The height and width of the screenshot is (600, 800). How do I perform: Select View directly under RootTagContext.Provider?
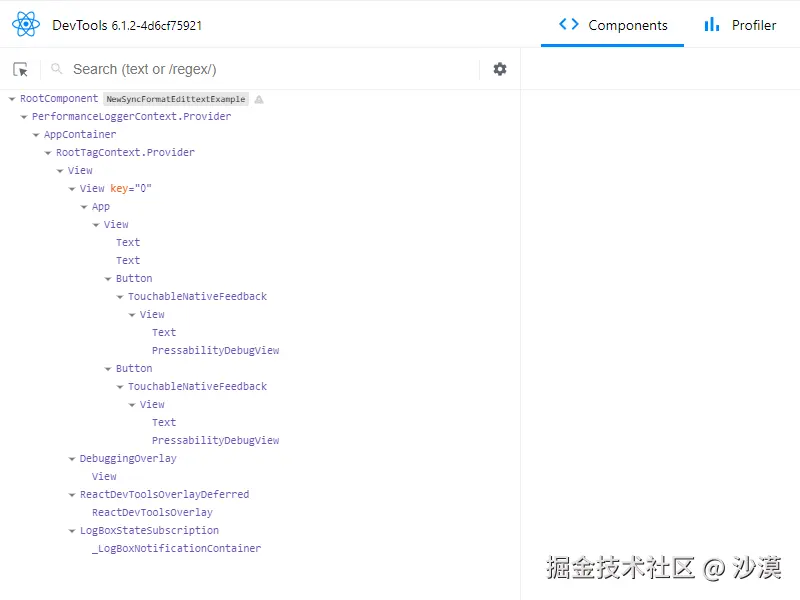click(80, 170)
